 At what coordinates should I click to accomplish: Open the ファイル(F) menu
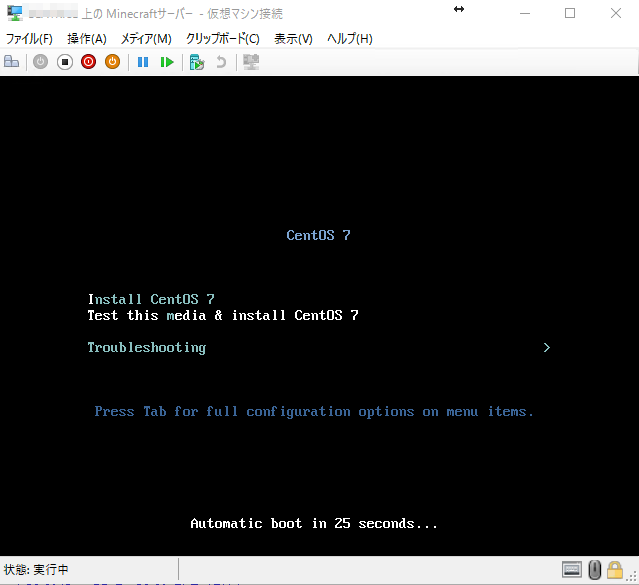tap(29, 39)
